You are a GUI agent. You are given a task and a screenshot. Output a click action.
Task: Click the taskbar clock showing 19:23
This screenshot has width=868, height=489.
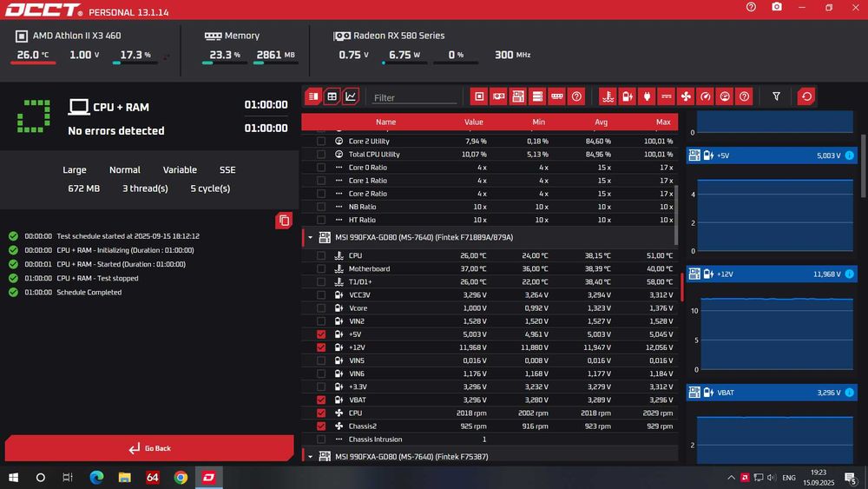point(819,478)
